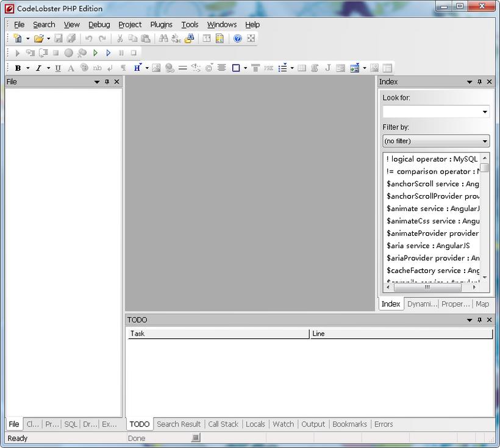
Task: Insert paragraph mark ¶ icon
Action: tap(123, 68)
